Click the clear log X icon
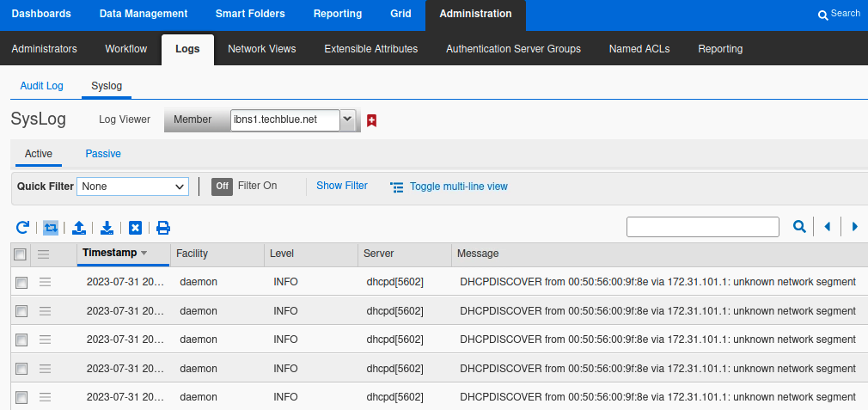The image size is (868, 410). pos(135,227)
